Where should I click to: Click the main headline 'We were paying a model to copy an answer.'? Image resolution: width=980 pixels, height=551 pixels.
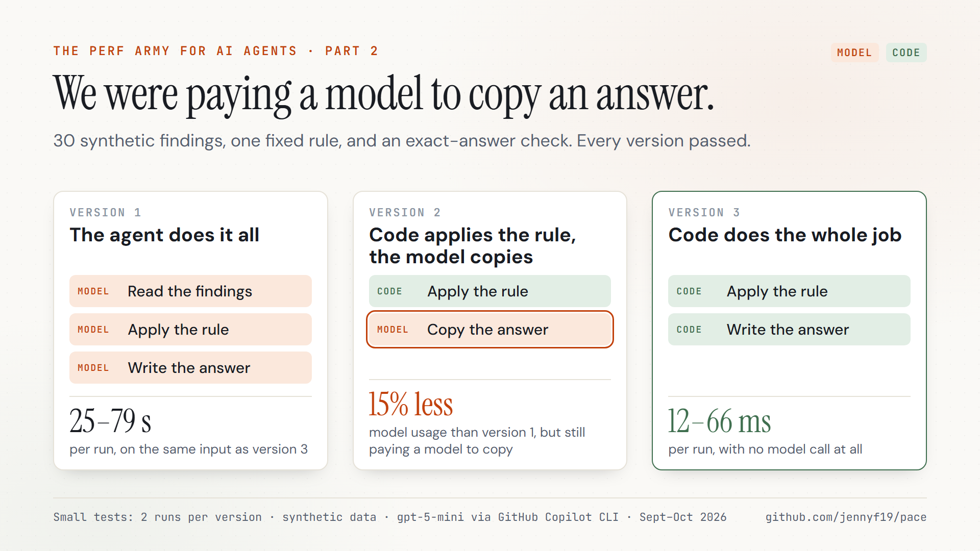point(383,95)
